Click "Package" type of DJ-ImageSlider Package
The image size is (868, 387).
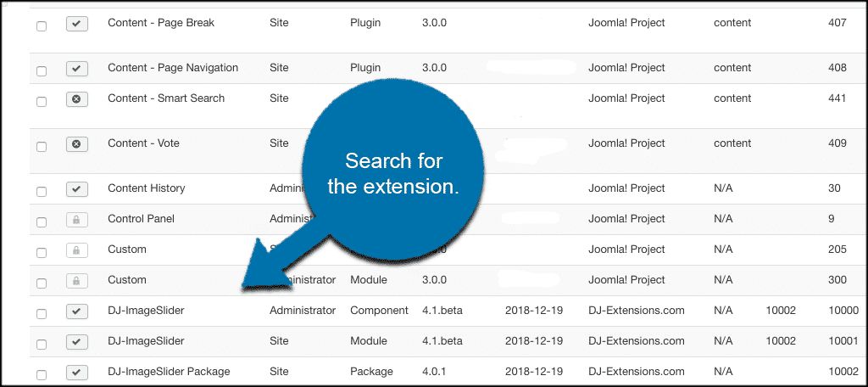[371, 372]
